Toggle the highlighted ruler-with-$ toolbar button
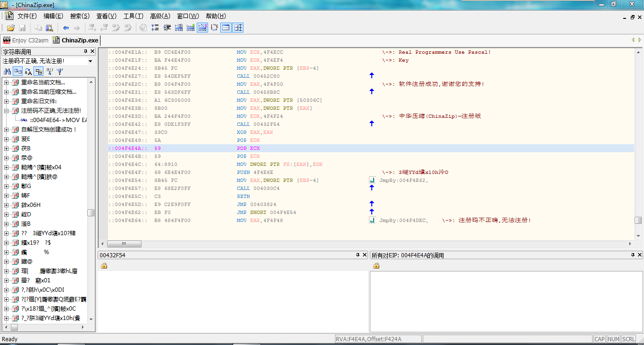The height and width of the screenshot is (345, 644). pos(202,28)
